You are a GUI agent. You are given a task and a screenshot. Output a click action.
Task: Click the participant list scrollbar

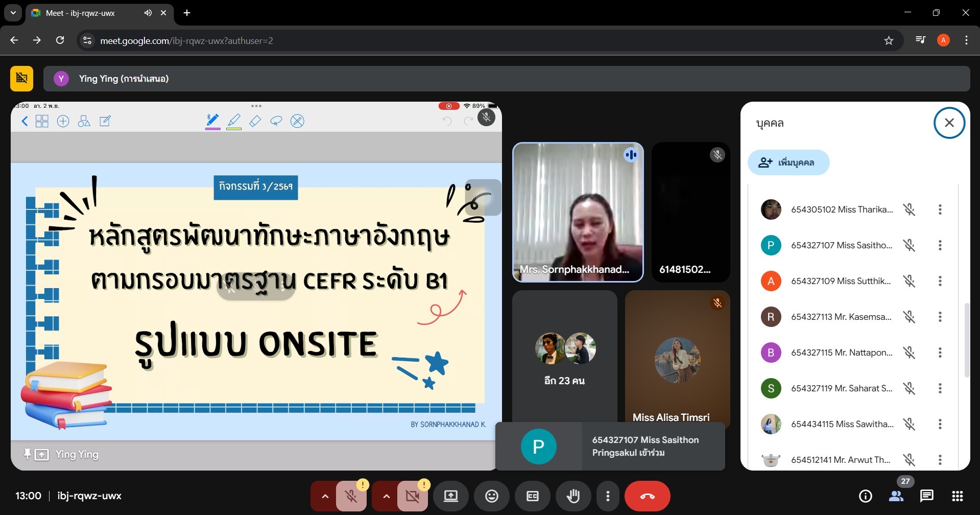[966, 340]
